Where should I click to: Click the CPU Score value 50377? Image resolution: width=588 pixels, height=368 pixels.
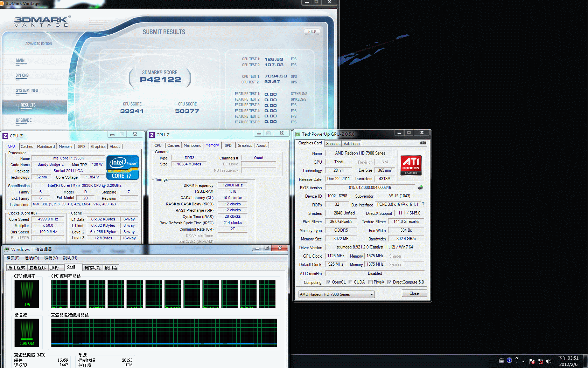tap(187, 111)
